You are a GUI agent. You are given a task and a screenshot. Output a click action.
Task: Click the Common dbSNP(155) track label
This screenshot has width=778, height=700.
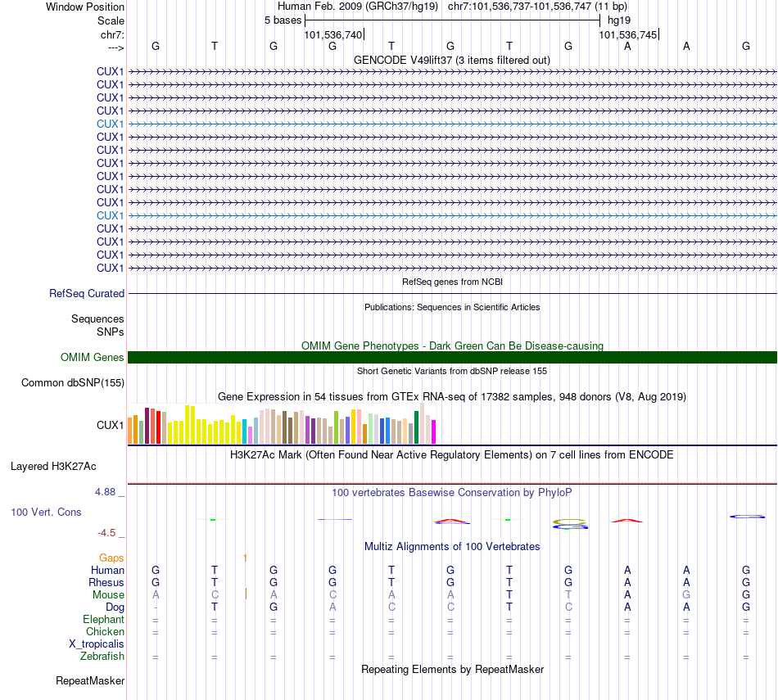click(x=72, y=382)
